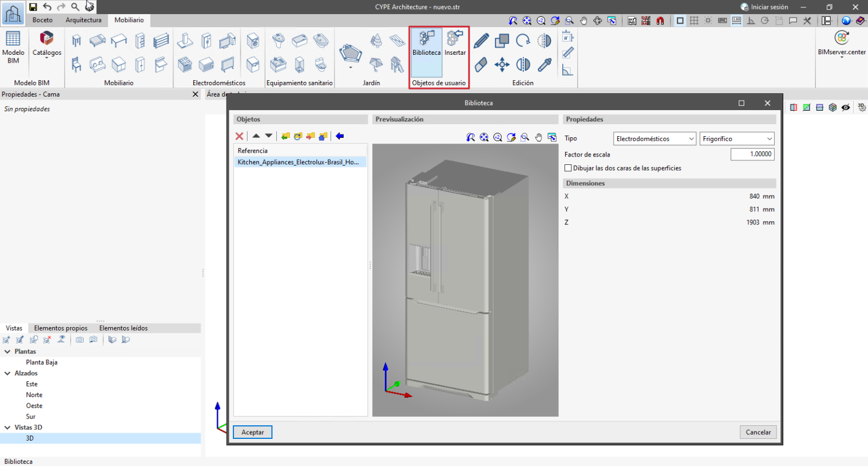Enable Dibujar las dos caras checkbox

point(568,168)
